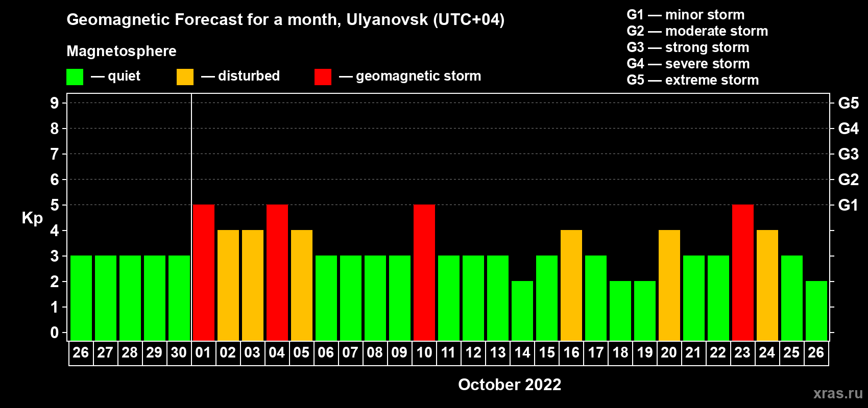868x408 pixels.
Task: Click the "G3 — strong storm" legend text
Action: 688,47
